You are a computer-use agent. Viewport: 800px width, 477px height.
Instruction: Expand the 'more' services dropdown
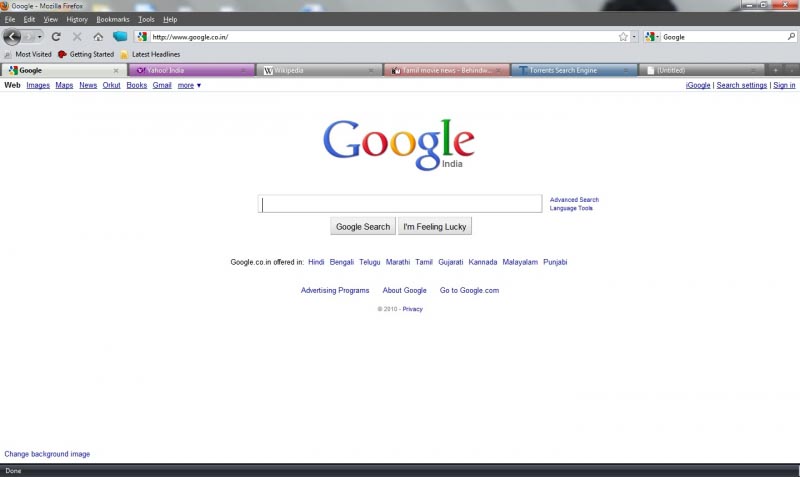pos(189,85)
